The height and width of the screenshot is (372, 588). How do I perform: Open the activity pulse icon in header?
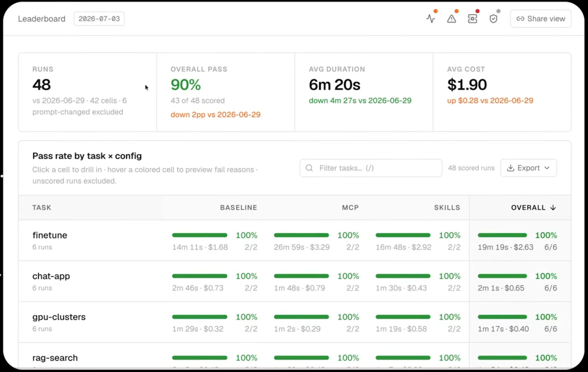tap(430, 19)
